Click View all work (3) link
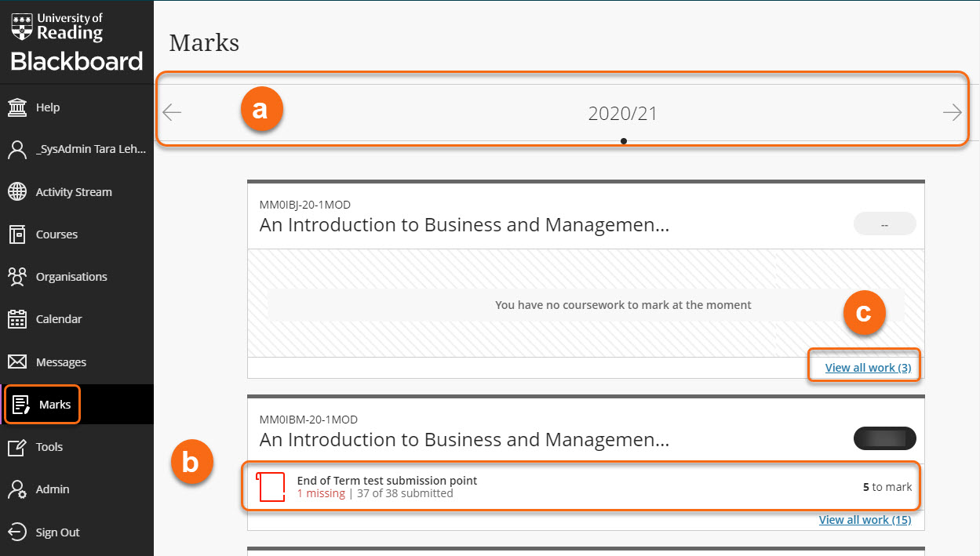The height and width of the screenshot is (556, 980). [868, 368]
